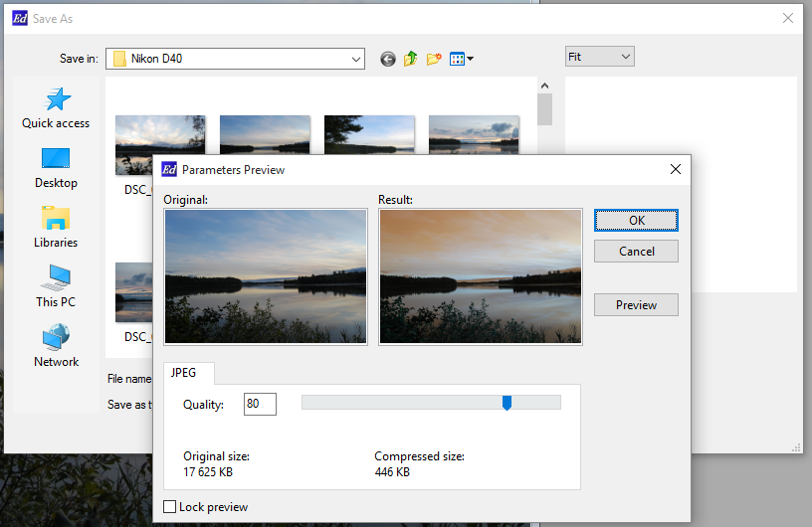The height and width of the screenshot is (527, 812).
Task: Select the third thumbnail with dark pine
Action: coord(369,134)
